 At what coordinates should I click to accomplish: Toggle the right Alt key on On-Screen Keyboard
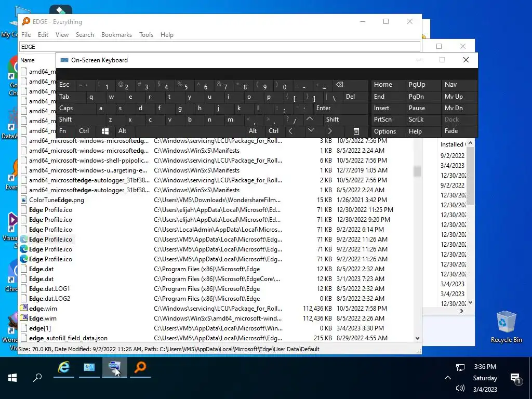tap(255, 131)
